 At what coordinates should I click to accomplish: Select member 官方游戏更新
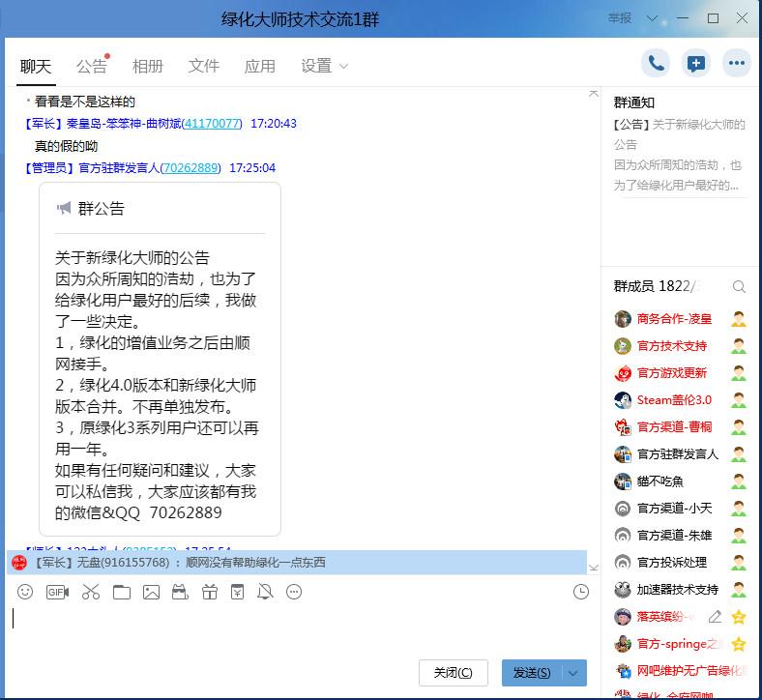672,373
